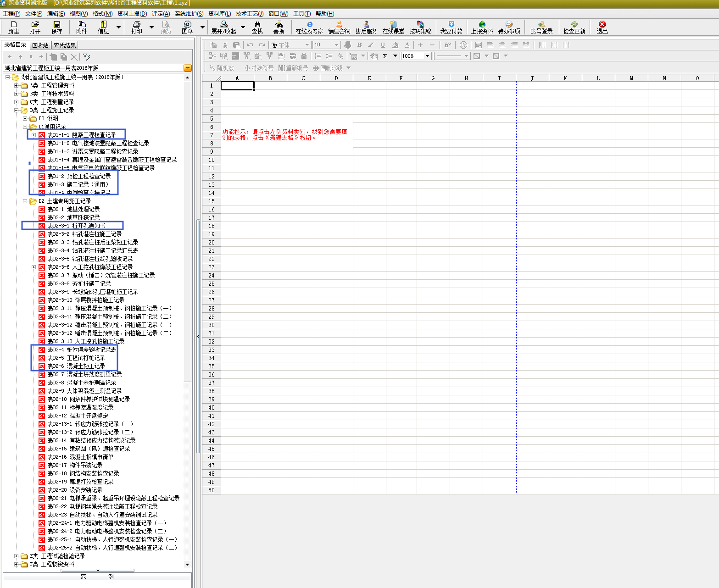
Task: Select 表D1-1-1 隐蔽工程检查记录
Action: pos(82,135)
